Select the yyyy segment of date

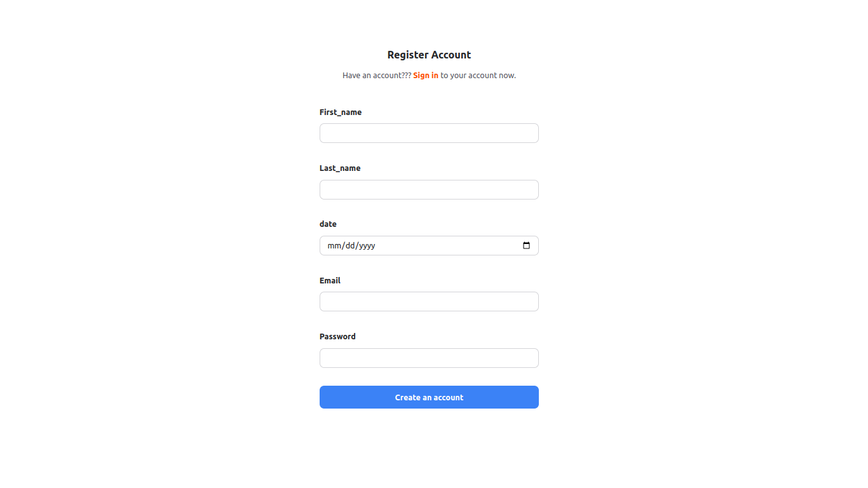(367, 246)
